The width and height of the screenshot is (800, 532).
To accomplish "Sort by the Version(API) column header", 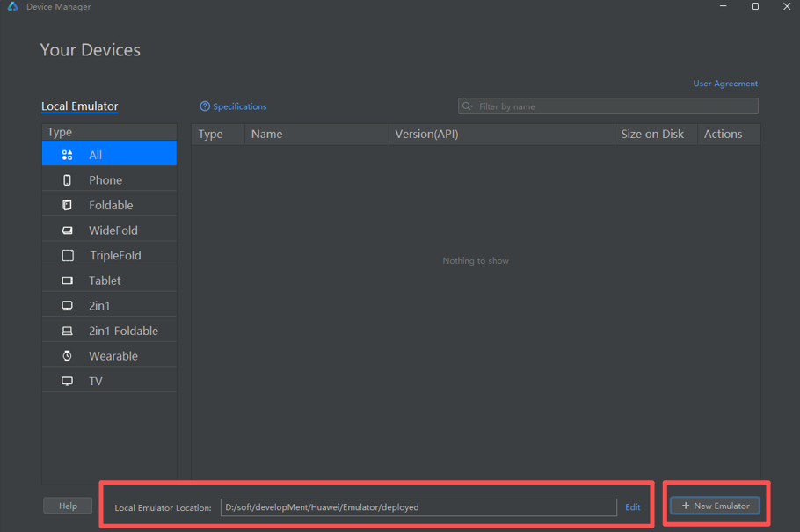I will click(x=501, y=135).
